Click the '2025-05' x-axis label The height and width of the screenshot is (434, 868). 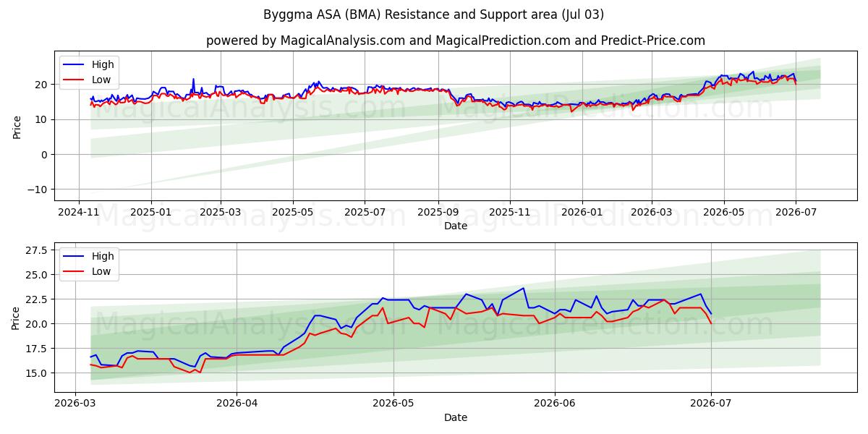tap(292, 213)
